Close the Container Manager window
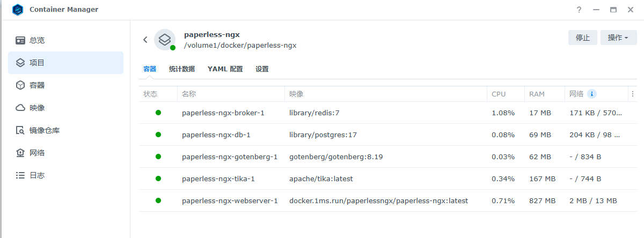The height and width of the screenshot is (238, 644). pos(630,10)
